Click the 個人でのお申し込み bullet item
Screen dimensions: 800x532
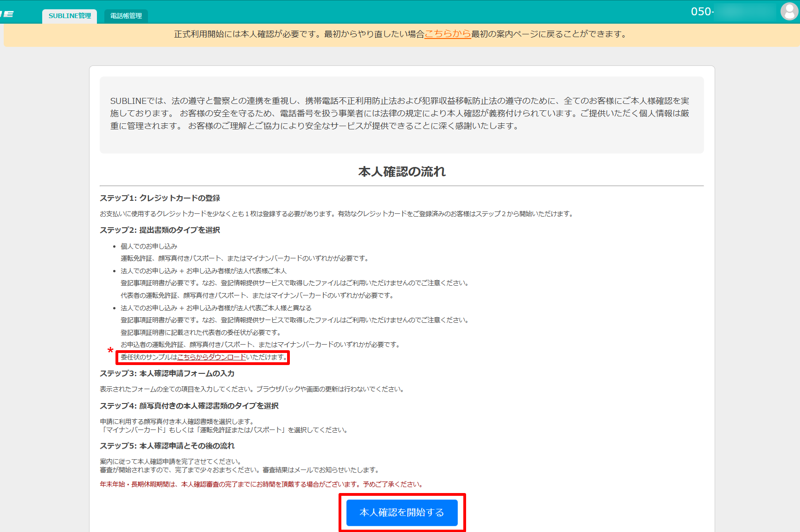[x=149, y=246]
